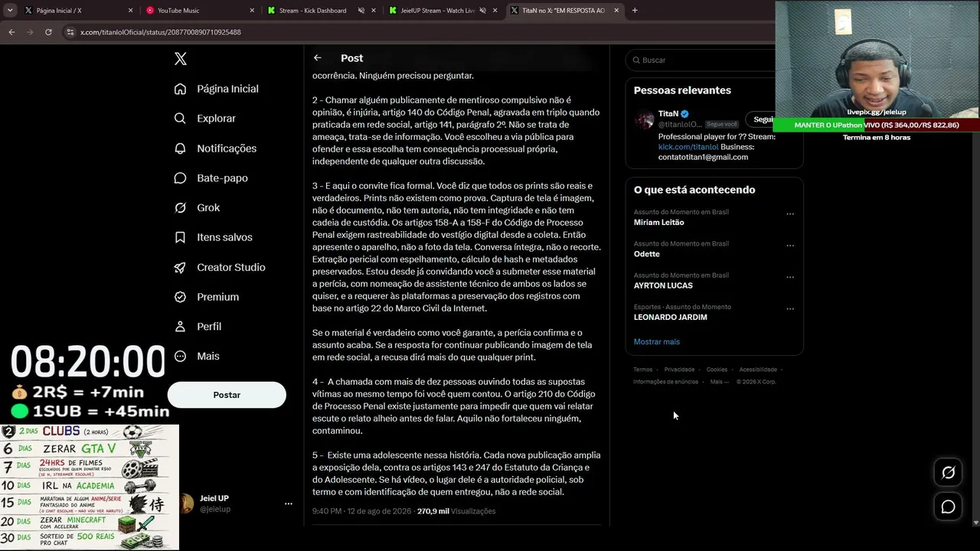Screen dimensions: 980x551
Task: Click the TitaN profile avatar
Action: point(645,119)
